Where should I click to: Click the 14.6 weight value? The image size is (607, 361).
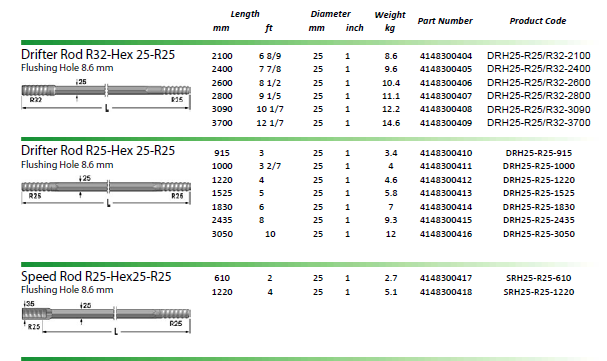[x=391, y=123]
